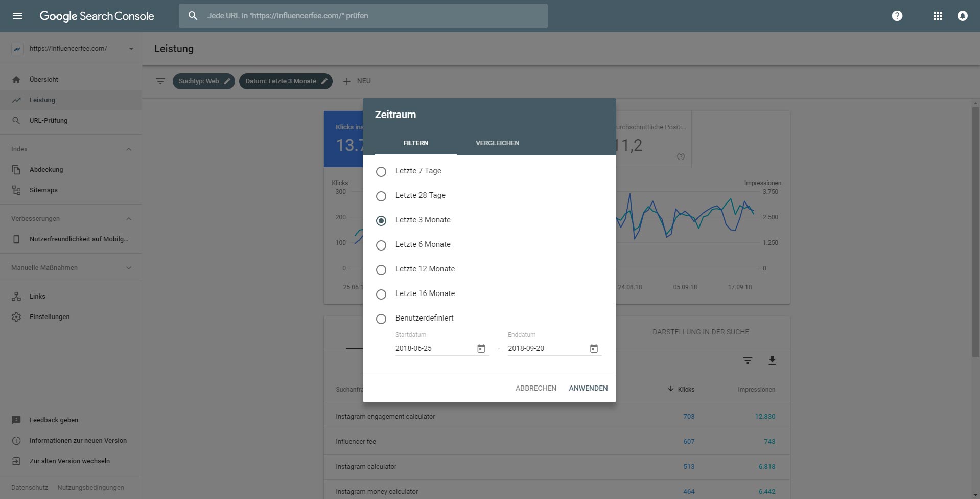Click the ABBRECHEN button

point(536,388)
